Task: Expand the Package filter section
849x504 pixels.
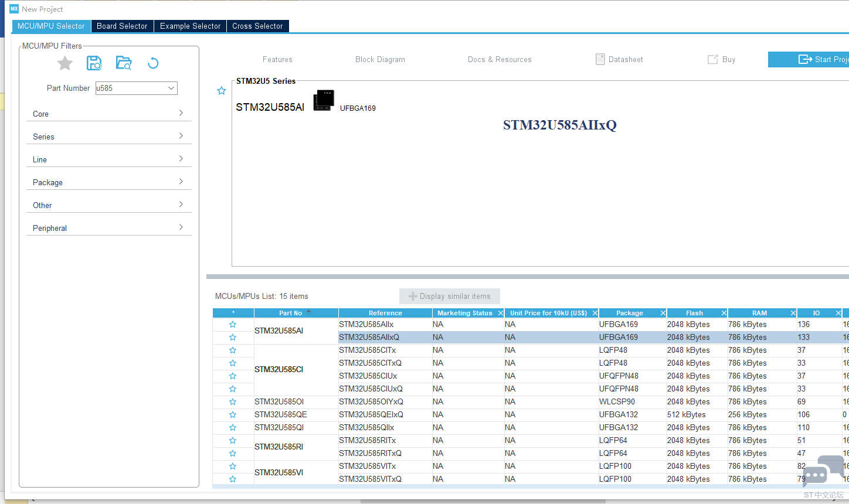Action: 109,182
